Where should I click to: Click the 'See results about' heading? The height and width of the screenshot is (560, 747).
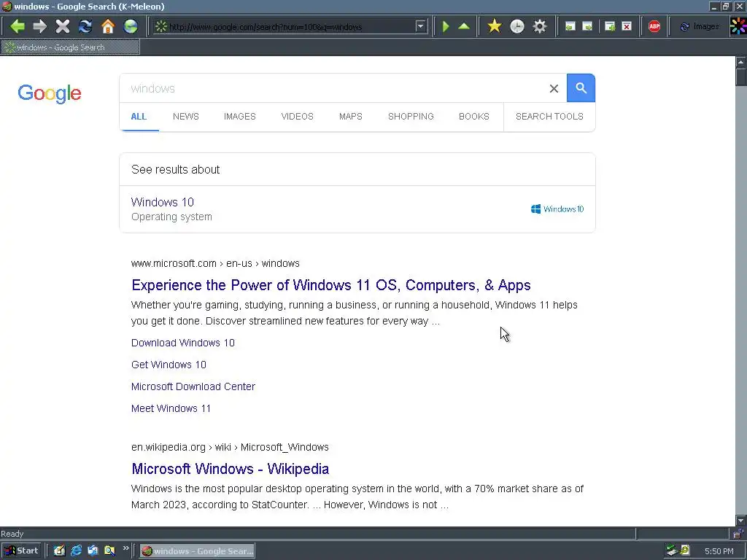pos(175,169)
